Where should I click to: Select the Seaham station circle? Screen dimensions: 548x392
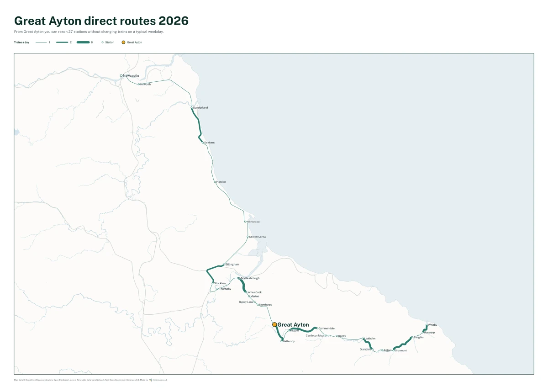[x=203, y=143]
